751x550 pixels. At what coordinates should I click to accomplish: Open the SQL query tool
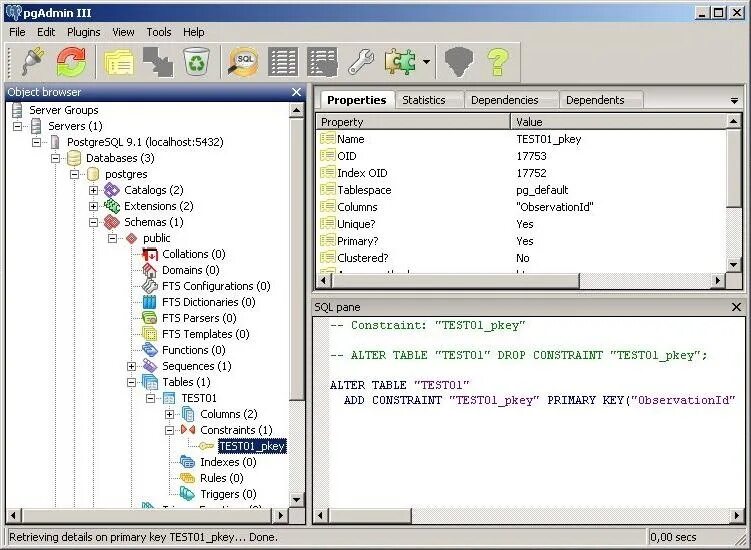(243, 62)
